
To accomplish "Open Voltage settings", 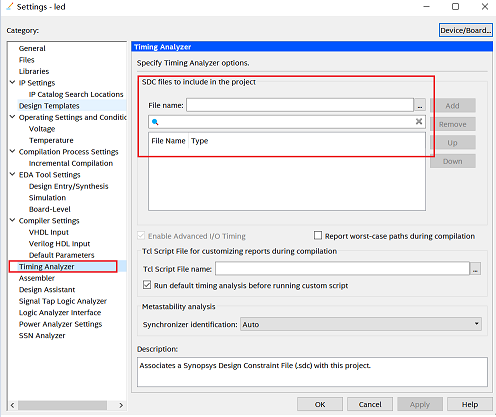I will [42, 129].
